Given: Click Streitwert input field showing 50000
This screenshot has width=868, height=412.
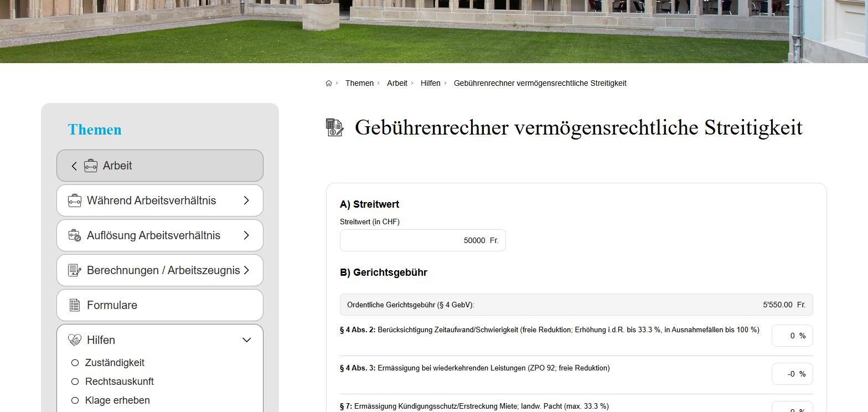Looking at the screenshot, I should tap(422, 240).
